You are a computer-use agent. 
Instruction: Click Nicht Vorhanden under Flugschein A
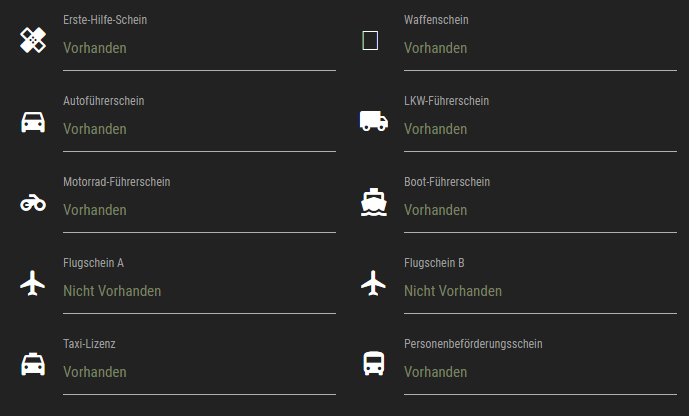pyautogui.click(x=112, y=291)
